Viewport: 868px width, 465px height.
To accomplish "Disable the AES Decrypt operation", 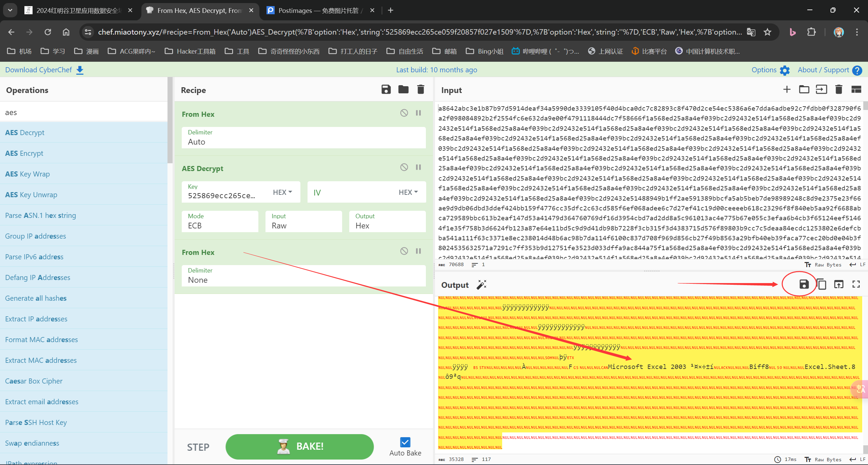I will (404, 167).
